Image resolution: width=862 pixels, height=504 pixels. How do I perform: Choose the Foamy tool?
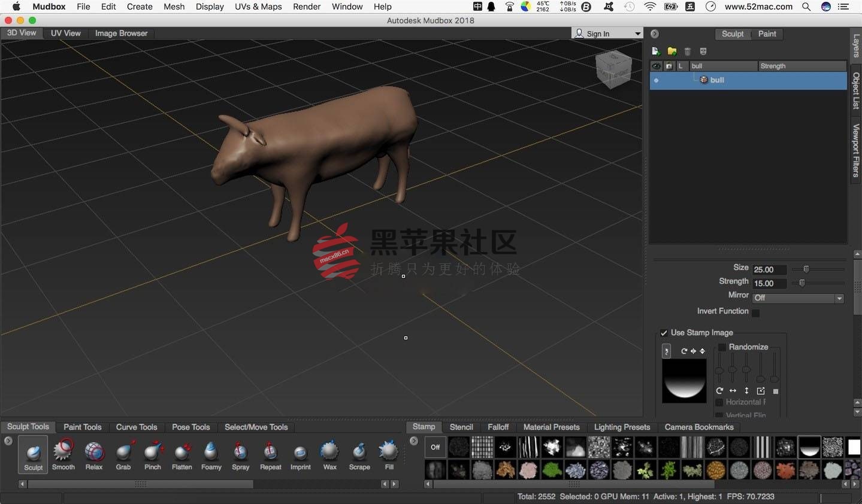(211, 454)
